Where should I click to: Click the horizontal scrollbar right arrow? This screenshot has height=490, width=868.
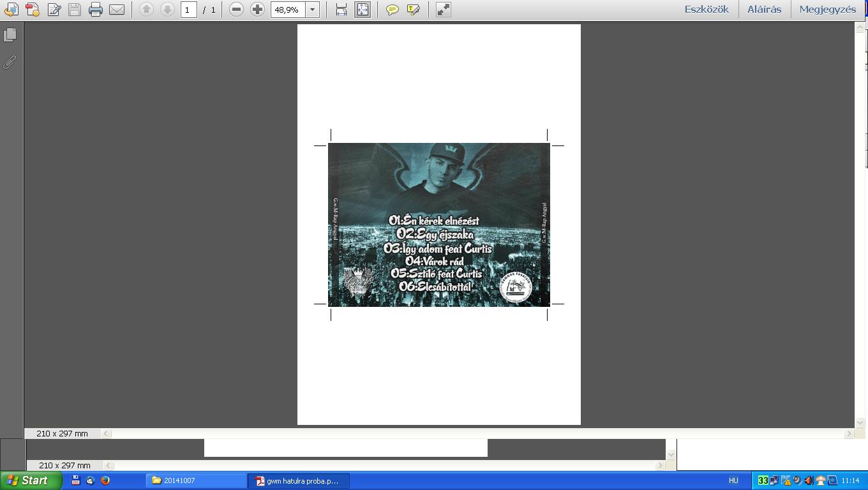pyautogui.click(x=849, y=433)
